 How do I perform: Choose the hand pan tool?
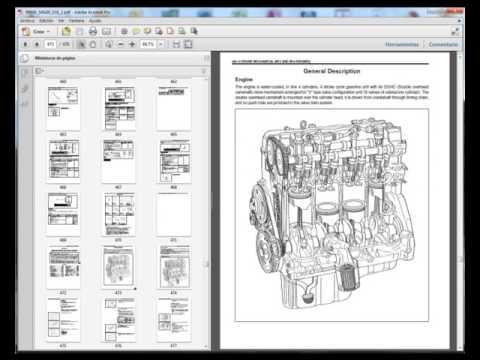93,44
